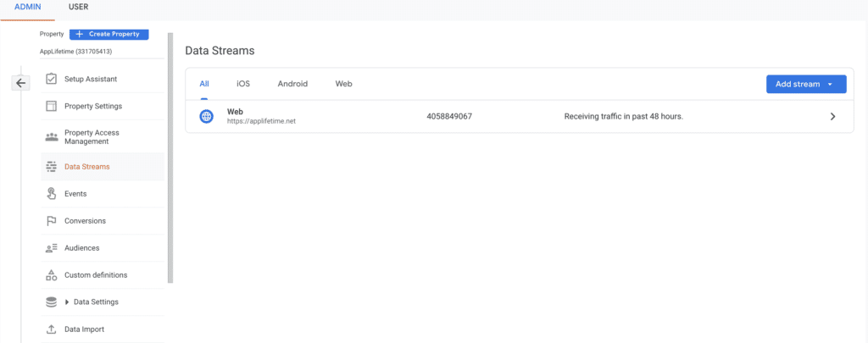Switch to the USER tab
Image resolution: width=868 pixels, height=343 pixels.
tap(78, 7)
